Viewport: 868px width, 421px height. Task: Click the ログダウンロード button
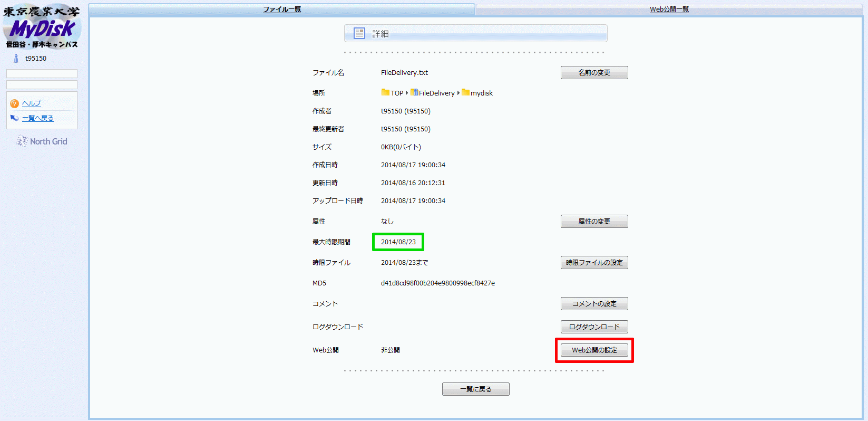coord(594,327)
